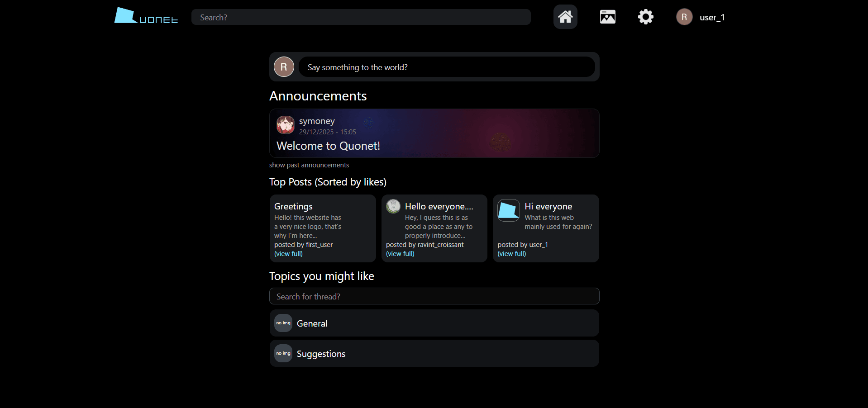This screenshot has height=408, width=868.
Task: Click the 'Say something to the world?' box
Action: click(446, 67)
